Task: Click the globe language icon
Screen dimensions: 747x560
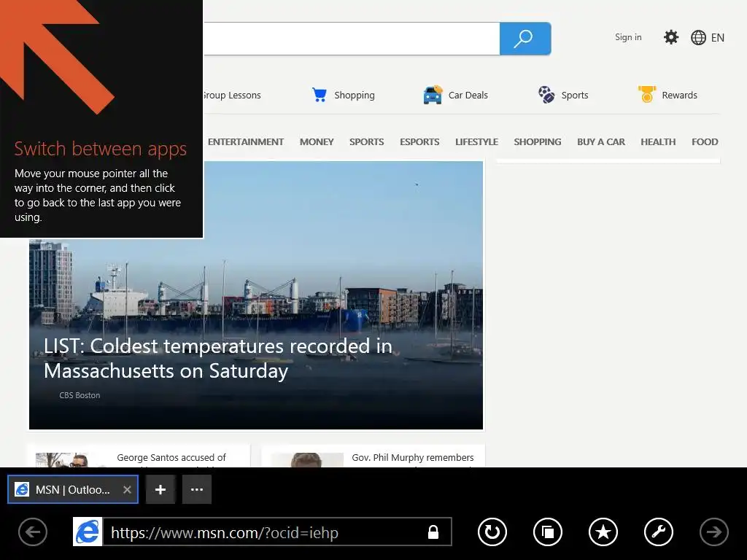Action: pyautogui.click(x=698, y=38)
